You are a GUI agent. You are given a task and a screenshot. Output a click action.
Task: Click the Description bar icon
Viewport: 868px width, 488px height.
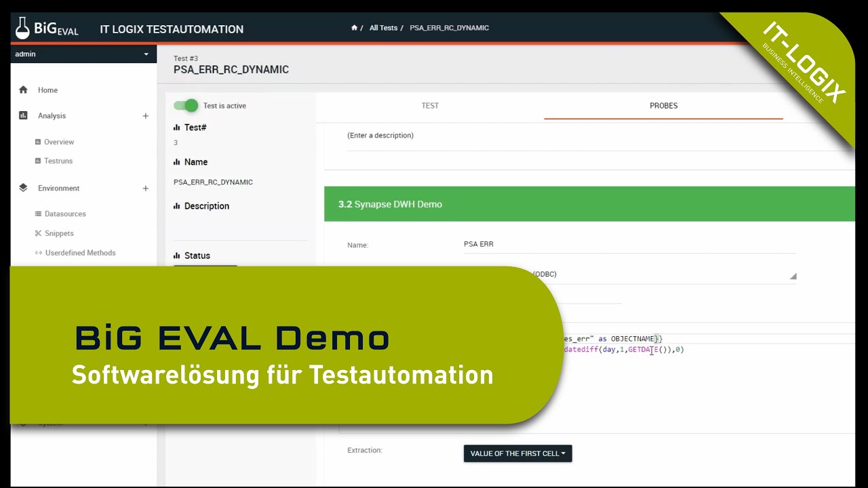click(177, 206)
